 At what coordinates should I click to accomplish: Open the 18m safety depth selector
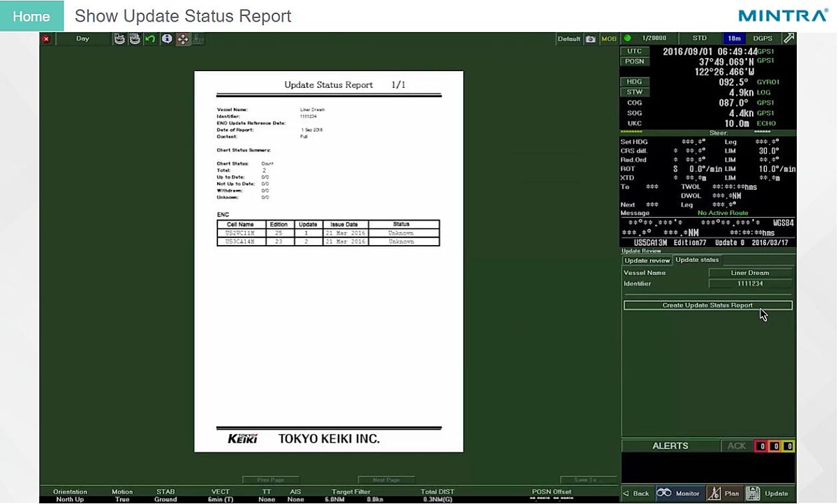[734, 38]
